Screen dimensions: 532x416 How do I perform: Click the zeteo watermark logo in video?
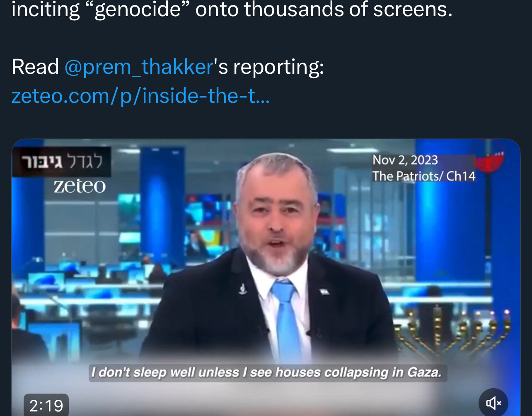[x=80, y=186]
